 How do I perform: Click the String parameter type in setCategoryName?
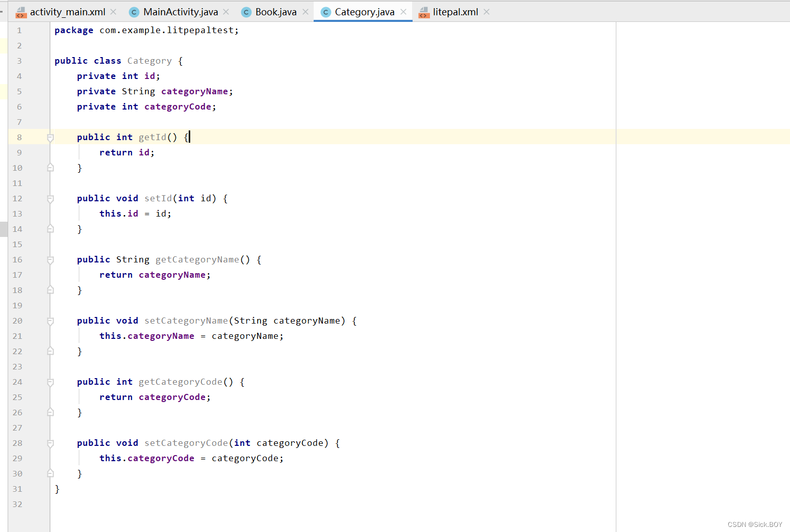(250, 321)
